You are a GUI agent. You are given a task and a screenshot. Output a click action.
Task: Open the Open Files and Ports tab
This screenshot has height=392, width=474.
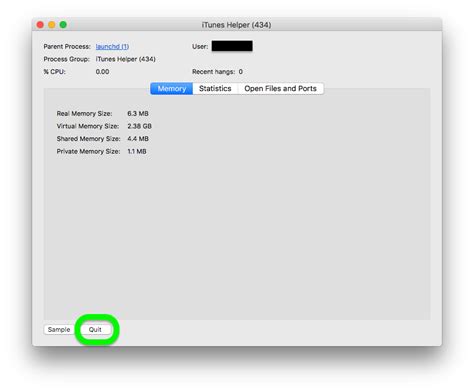tap(280, 89)
